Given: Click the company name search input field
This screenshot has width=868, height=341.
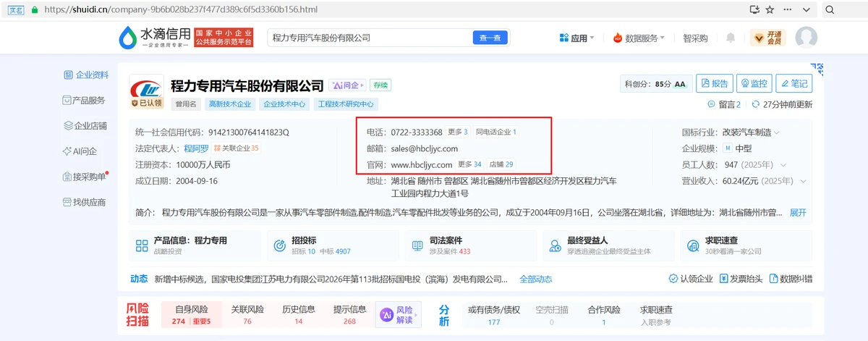Looking at the screenshot, I should (369, 38).
